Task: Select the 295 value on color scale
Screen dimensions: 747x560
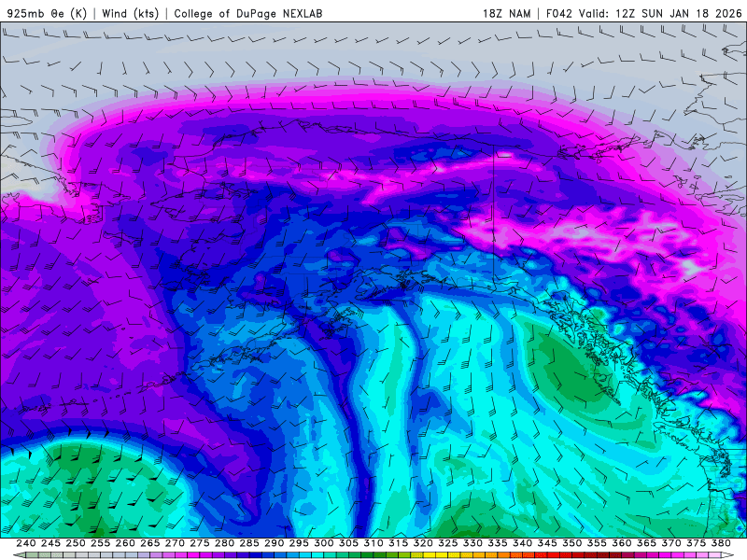Action: pyautogui.click(x=299, y=543)
